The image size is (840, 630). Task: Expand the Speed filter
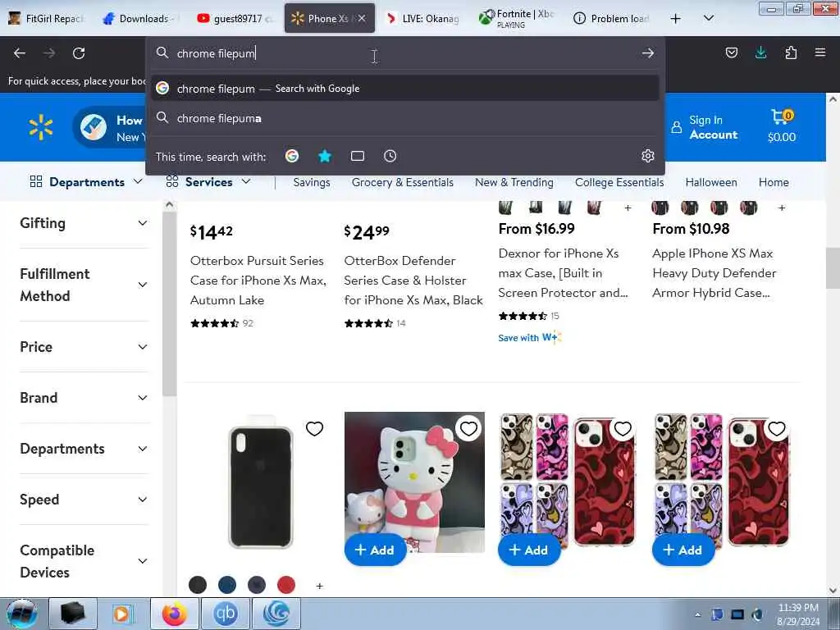84,500
